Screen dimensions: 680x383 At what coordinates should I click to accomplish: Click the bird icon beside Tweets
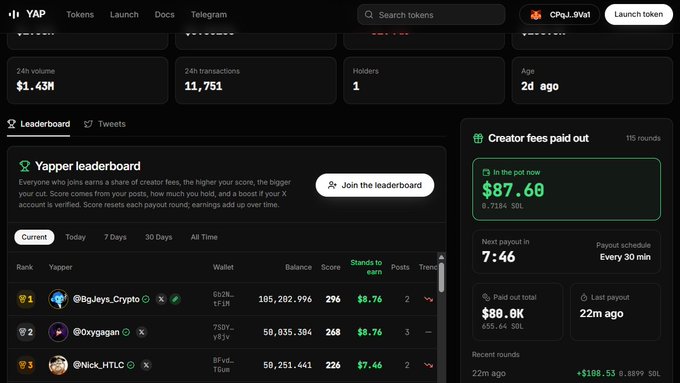pos(88,124)
